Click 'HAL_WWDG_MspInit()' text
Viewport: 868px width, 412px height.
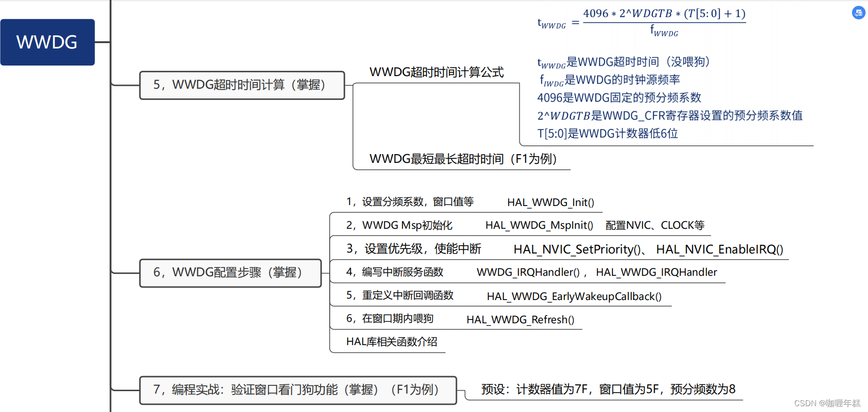coord(539,225)
